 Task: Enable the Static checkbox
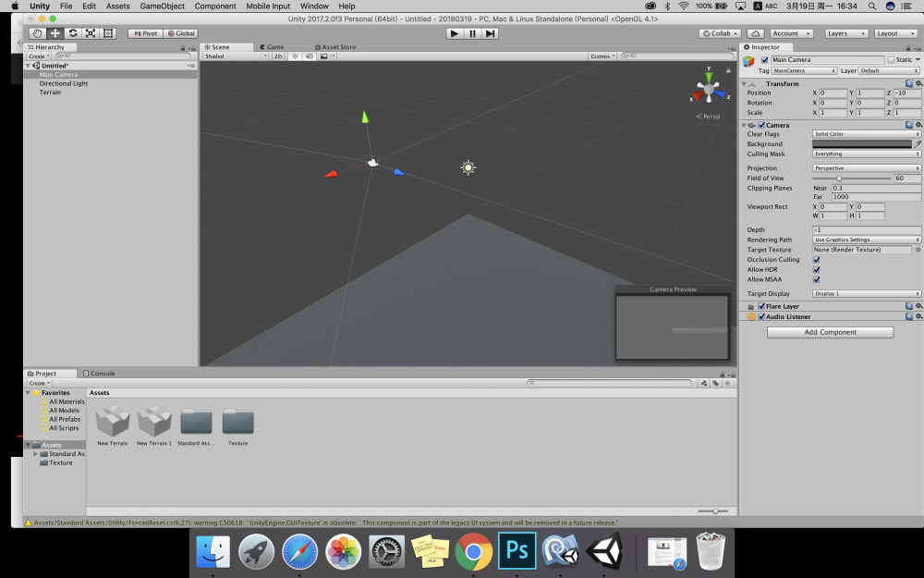click(x=891, y=60)
